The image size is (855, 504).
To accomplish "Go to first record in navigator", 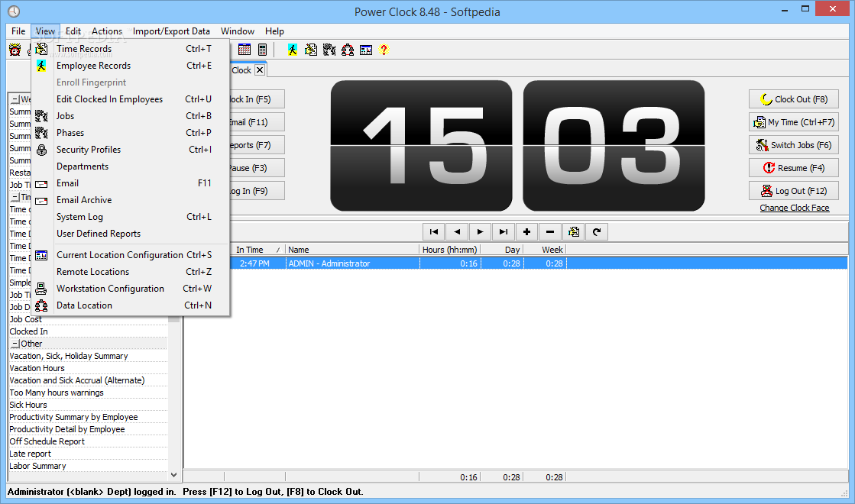I will point(434,232).
